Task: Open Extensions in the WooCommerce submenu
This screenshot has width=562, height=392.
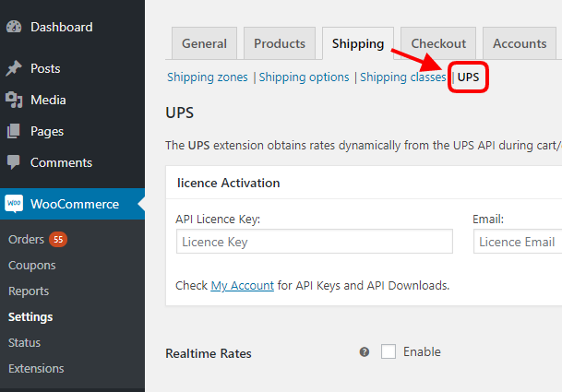Action: pos(36,368)
